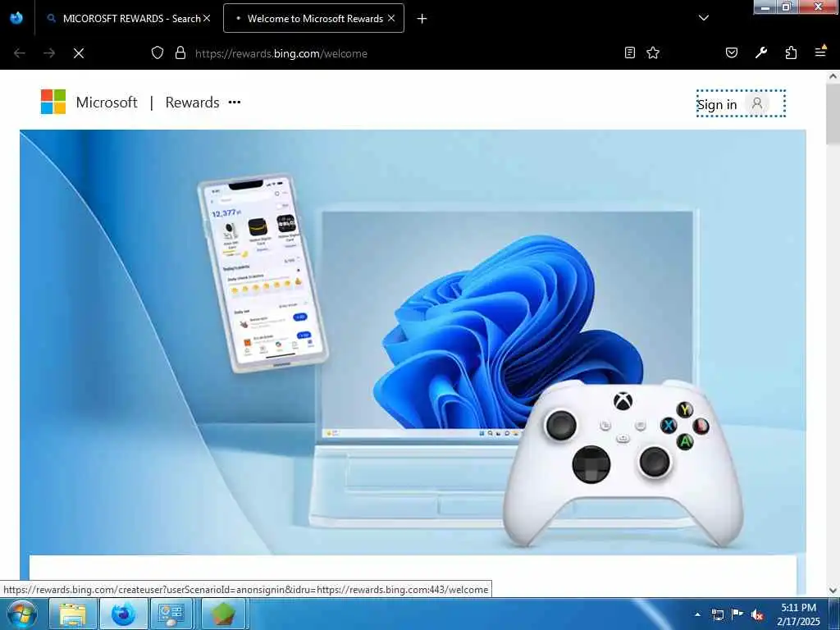Open the Save to Pocket icon

coord(732,52)
